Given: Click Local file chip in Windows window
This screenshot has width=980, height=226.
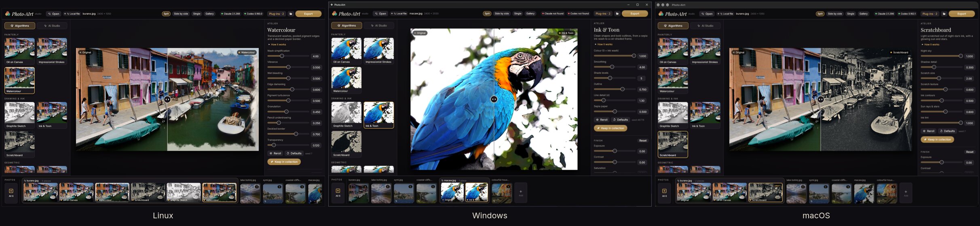Looking at the screenshot, I should click(399, 13).
